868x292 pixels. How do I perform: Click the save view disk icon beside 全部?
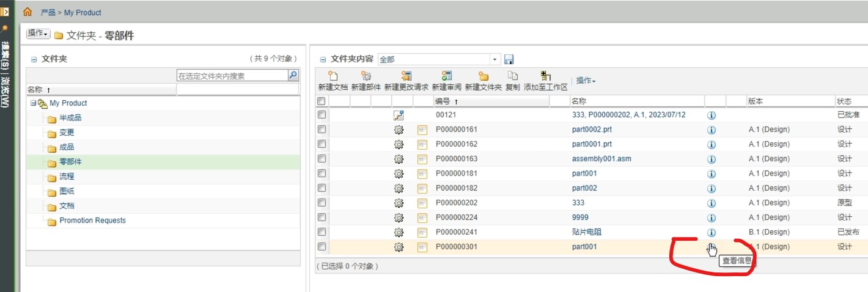tap(509, 59)
